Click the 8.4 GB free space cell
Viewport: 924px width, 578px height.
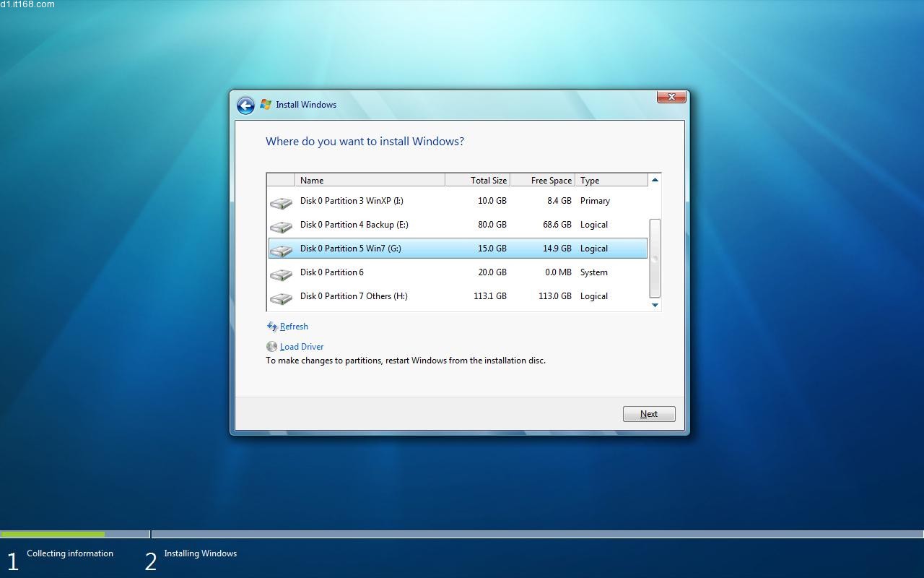[x=559, y=201]
